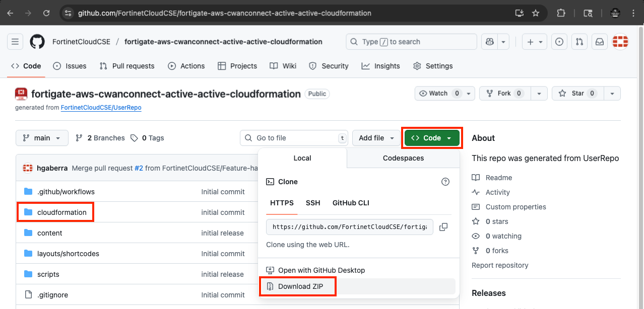Copy the HTTPS clone URL
The width and height of the screenshot is (644, 309).
(x=443, y=227)
